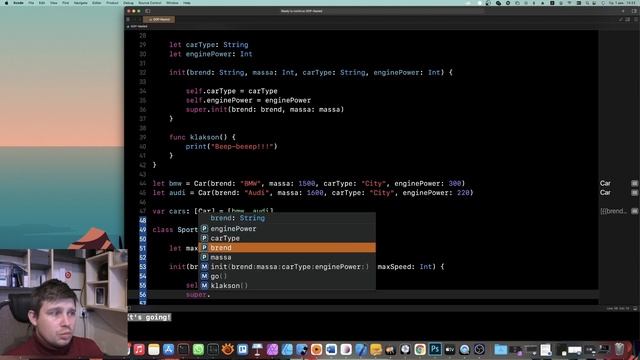Choose the highlighted brend completion

tap(287, 248)
